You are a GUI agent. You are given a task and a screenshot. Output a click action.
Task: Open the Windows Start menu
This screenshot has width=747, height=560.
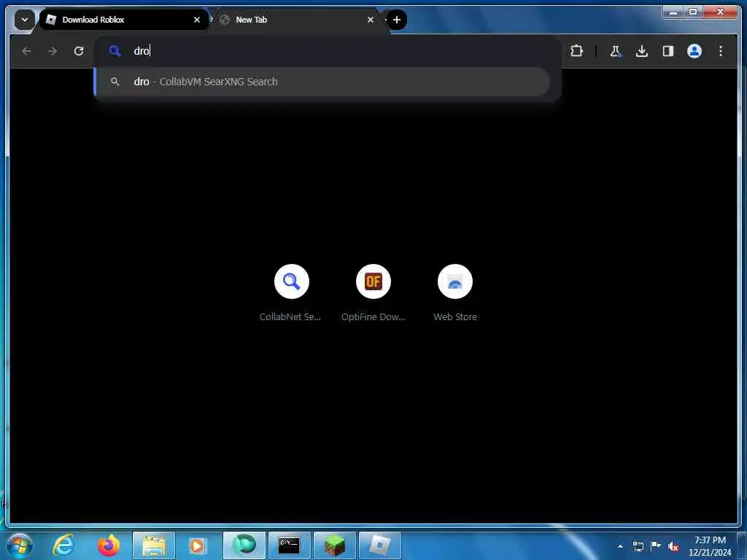coord(19,545)
